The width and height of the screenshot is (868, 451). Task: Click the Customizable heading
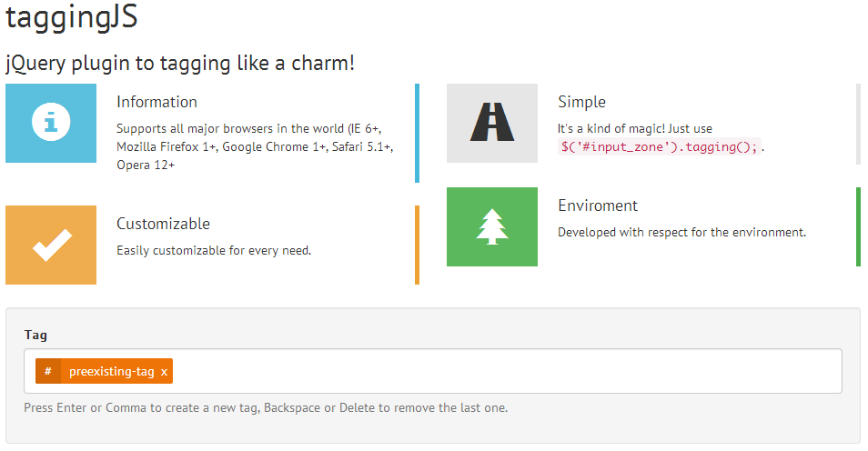163,224
